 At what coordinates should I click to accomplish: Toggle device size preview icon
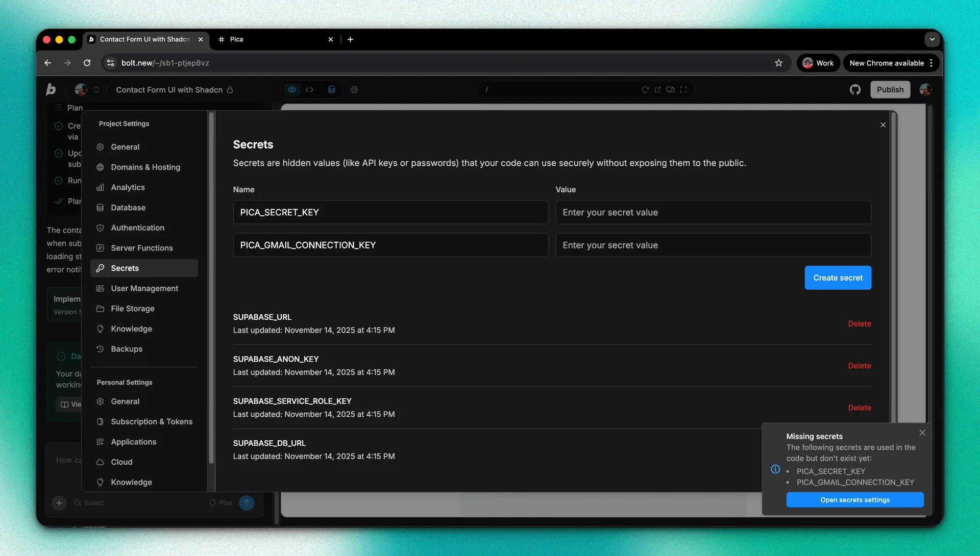pyautogui.click(x=671, y=90)
